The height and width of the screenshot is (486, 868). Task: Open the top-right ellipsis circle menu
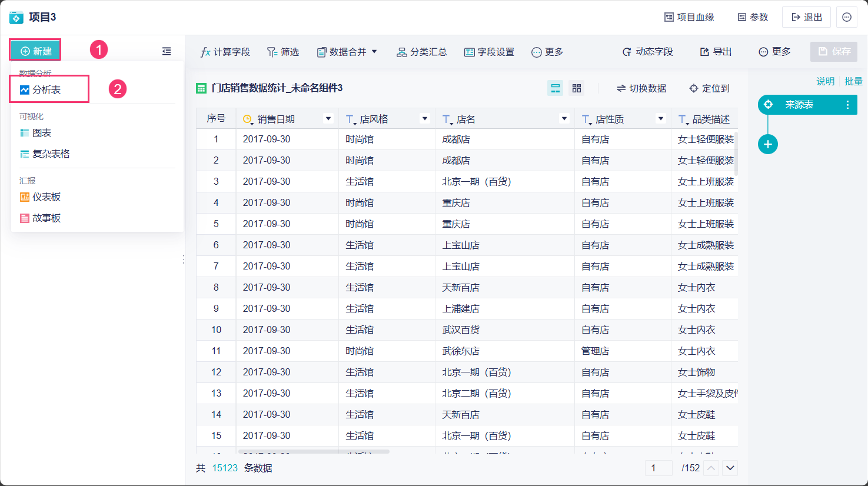(847, 17)
